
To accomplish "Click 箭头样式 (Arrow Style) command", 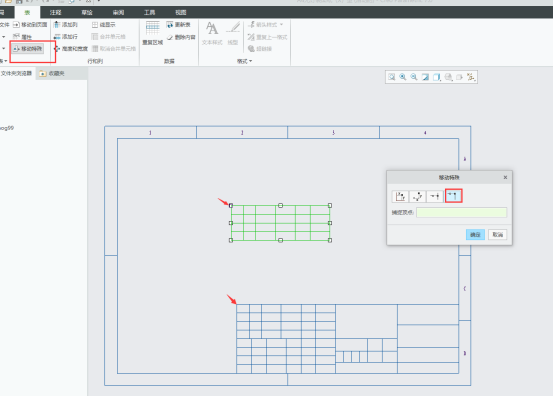I will (x=263, y=25).
